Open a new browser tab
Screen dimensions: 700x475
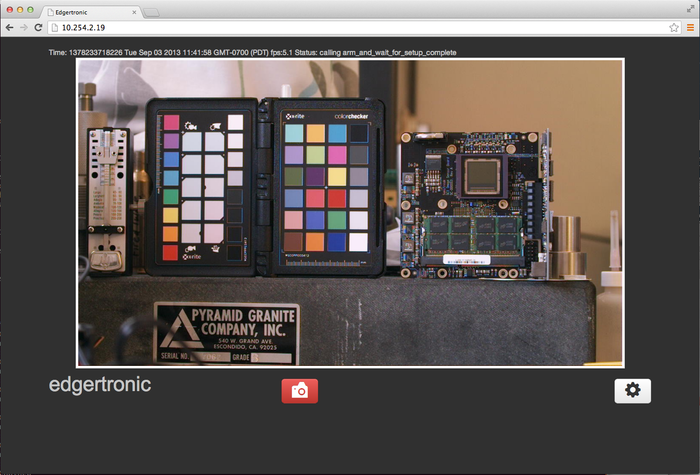click(151, 12)
